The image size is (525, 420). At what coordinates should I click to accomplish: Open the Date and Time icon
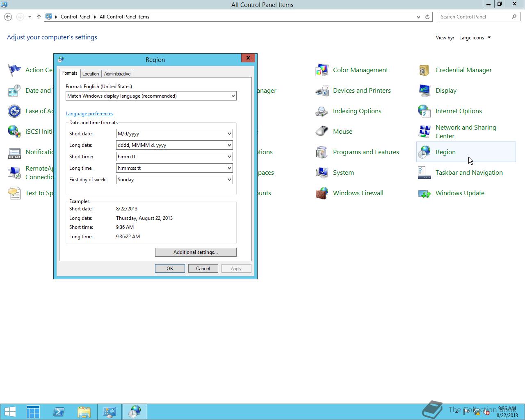(x=14, y=91)
